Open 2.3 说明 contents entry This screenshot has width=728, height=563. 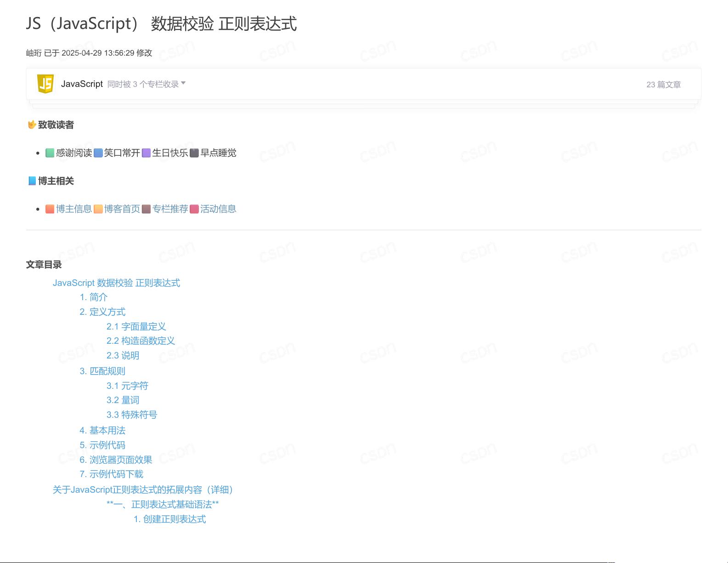tap(123, 356)
